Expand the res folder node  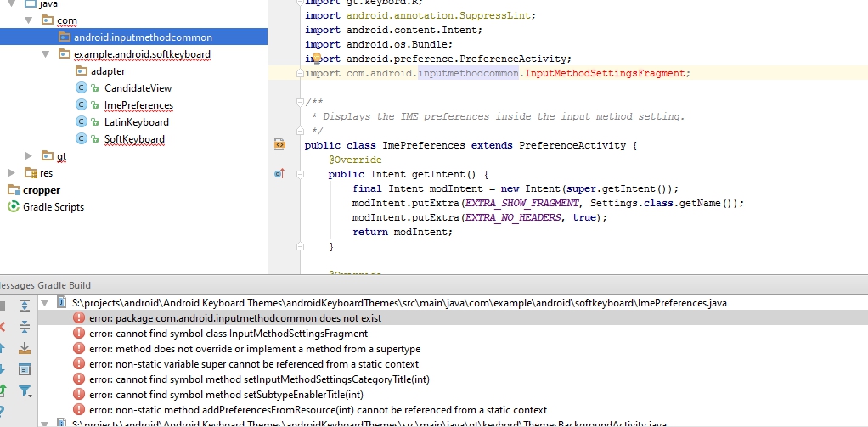pos(12,173)
